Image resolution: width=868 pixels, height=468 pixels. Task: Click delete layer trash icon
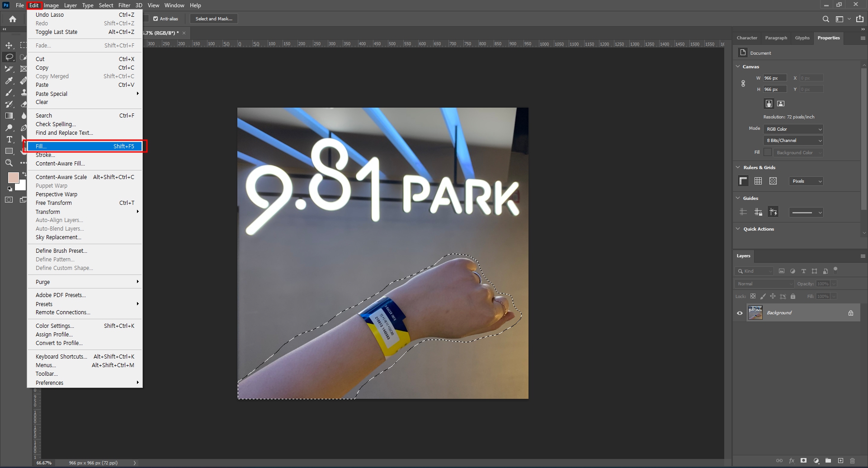[x=852, y=461]
